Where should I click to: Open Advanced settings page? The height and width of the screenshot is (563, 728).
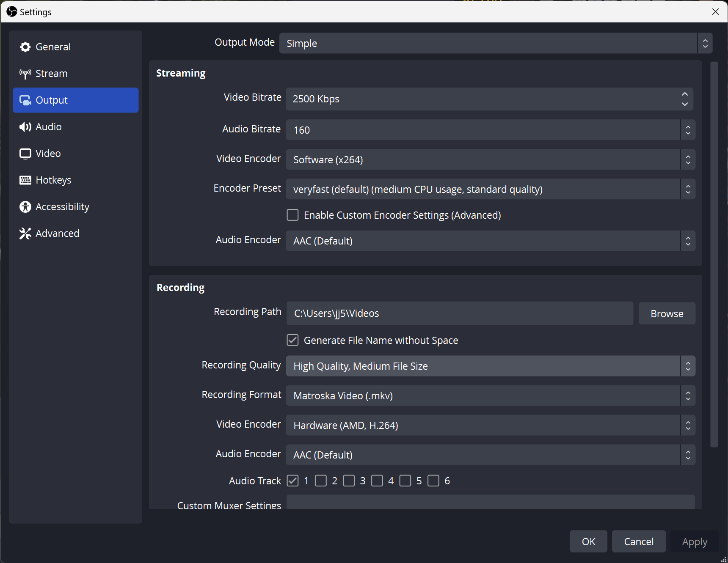click(76, 233)
